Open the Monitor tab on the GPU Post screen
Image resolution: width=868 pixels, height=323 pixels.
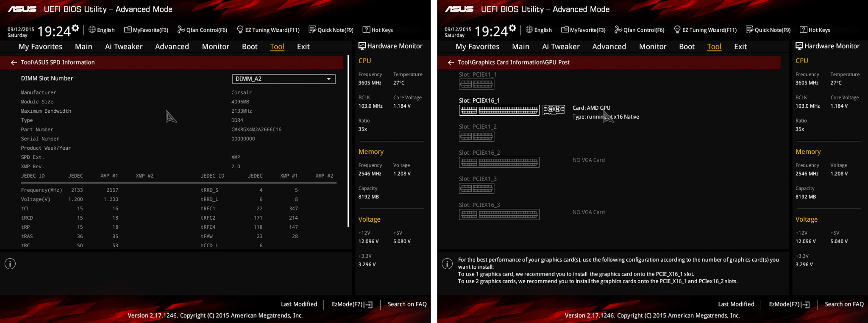click(x=652, y=47)
